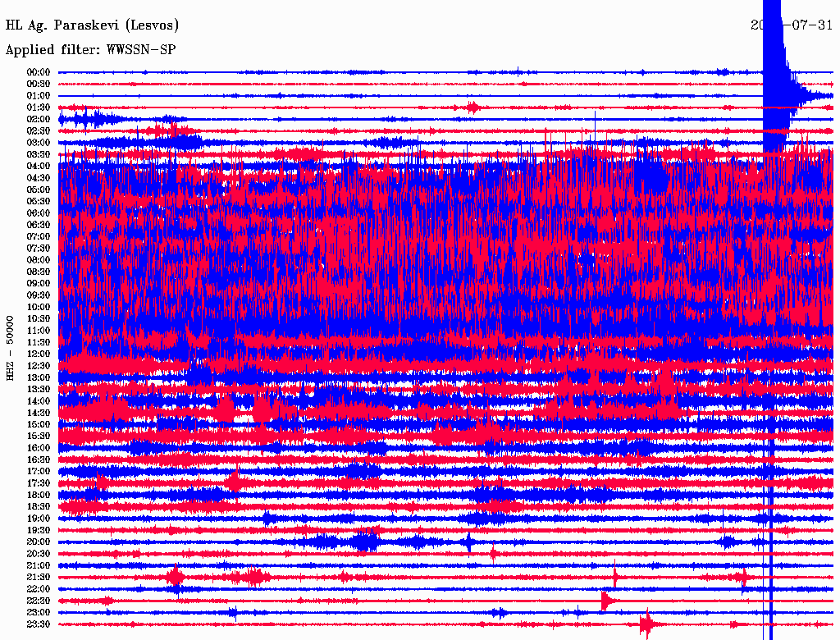Viewport: 840px width, 640px height.
Task: Select the 16:00 time label
Action: click(x=39, y=448)
